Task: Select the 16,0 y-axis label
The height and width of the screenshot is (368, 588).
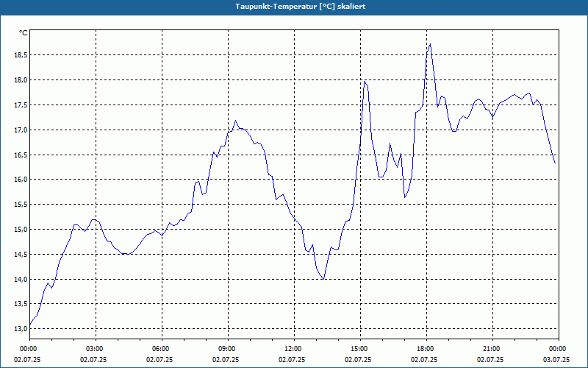Action: click(21, 180)
